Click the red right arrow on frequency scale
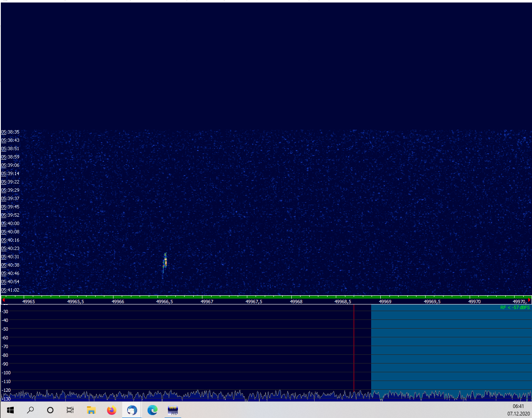 click(529, 300)
